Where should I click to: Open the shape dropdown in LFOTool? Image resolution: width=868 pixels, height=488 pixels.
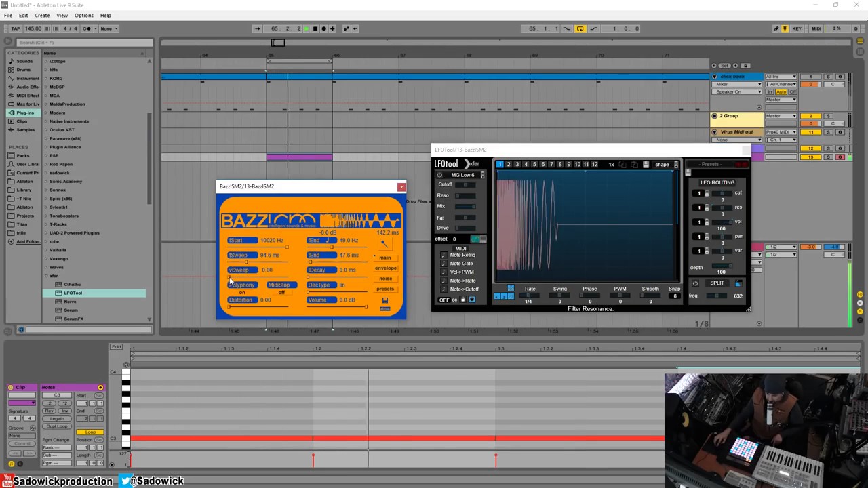[x=665, y=165]
